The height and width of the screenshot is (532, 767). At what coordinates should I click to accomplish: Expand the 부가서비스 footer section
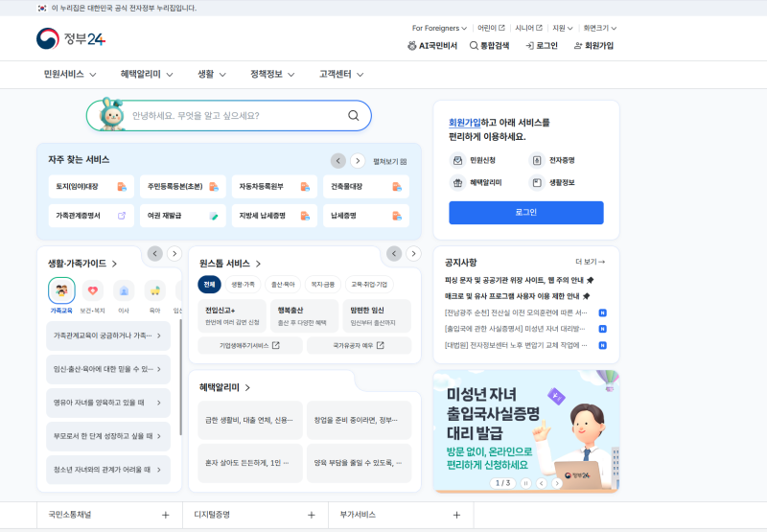click(x=401, y=515)
